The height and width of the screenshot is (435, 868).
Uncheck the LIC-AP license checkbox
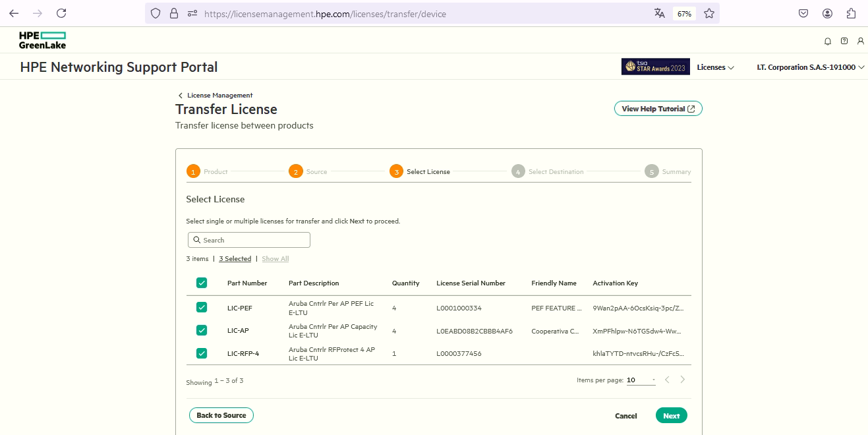(202, 330)
